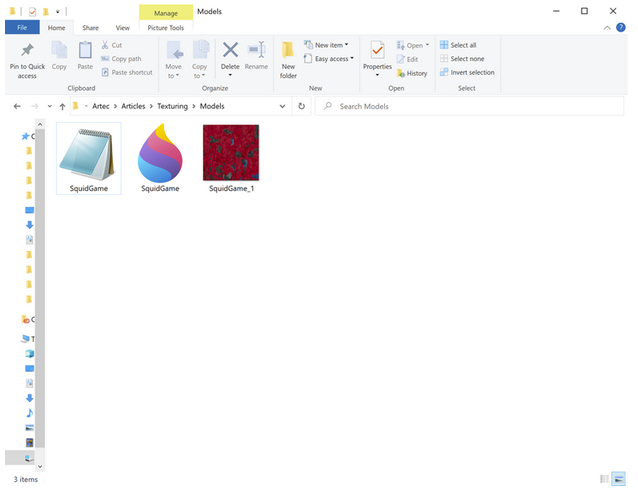Open Customize Quick Access Toolbar dropdown
Image resolution: width=638 pixels, height=492 pixels.
58,12
